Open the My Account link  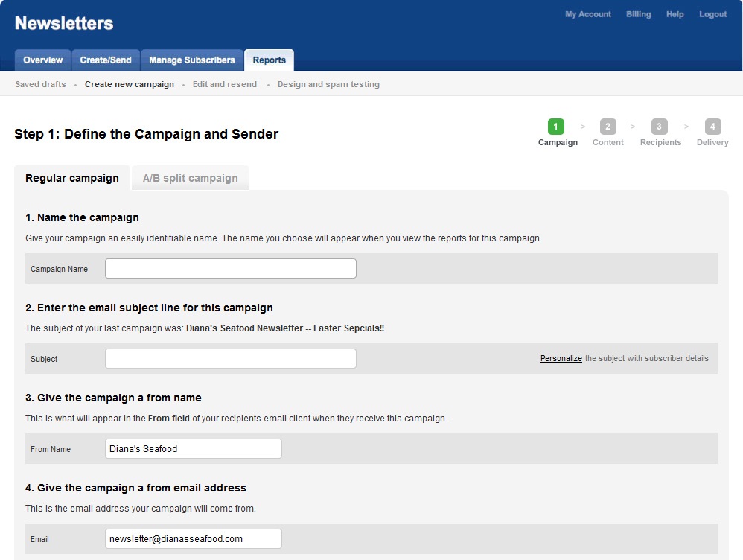[x=588, y=14]
